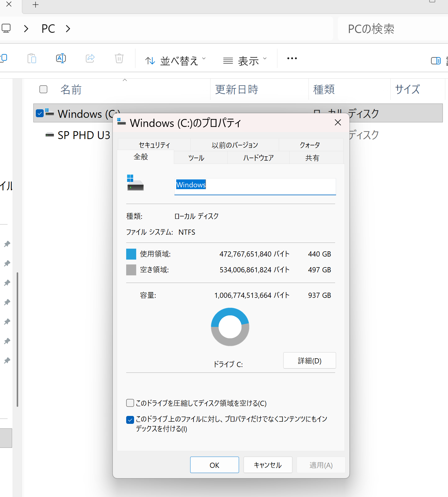The width and height of the screenshot is (448, 497).
Task: Enable compress this drive checkbox
Action: click(130, 403)
